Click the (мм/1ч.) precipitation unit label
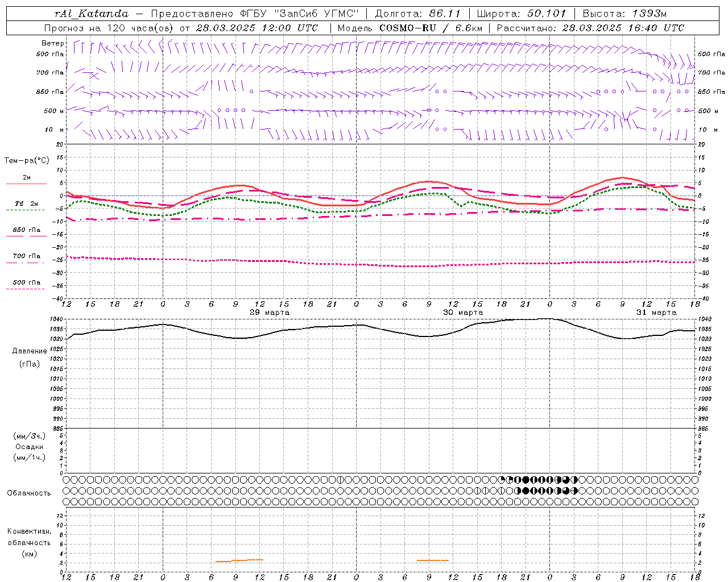 pyautogui.click(x=30, y=458)
